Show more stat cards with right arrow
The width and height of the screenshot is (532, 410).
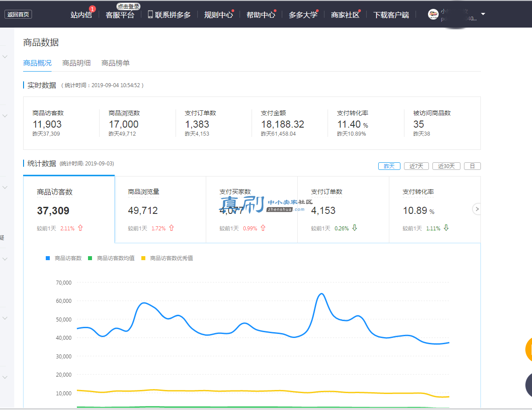click(x=477, y=209)
